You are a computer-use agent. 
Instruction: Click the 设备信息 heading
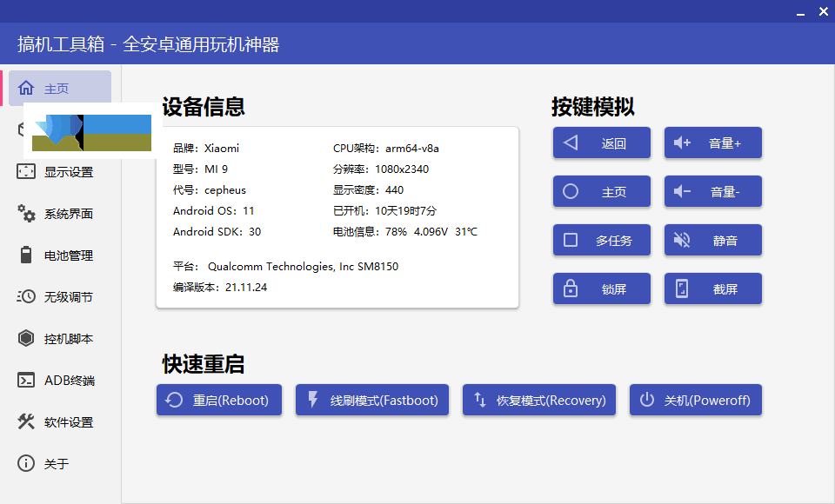tap(204, 106)
